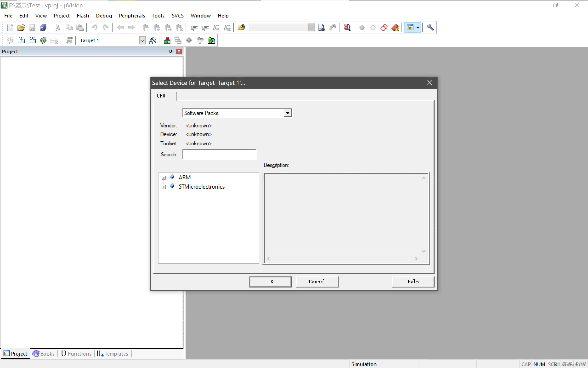Open the Project menu
Image resolution: width=588 pixels, height=368 pixels.
[x=62, y=16]
